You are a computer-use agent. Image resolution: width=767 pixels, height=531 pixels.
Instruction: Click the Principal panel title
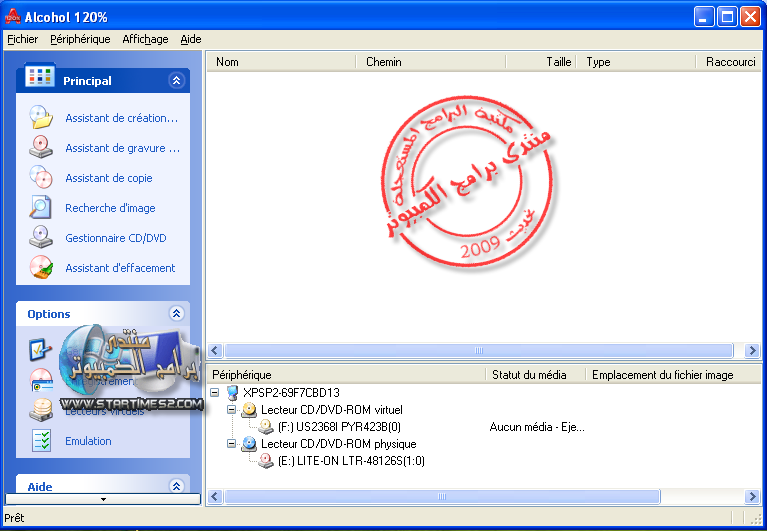87,81
